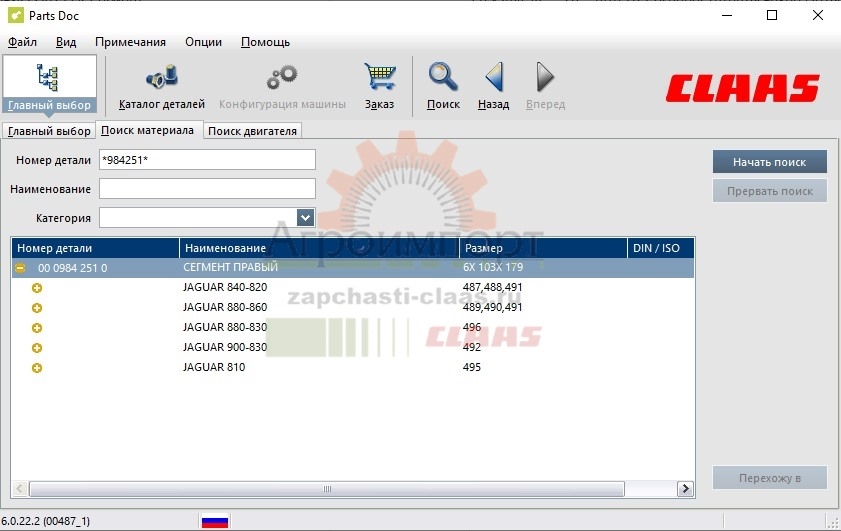Maximize the Parts Doc window
This screenshot has height=531, width=841.
[772, 15]
